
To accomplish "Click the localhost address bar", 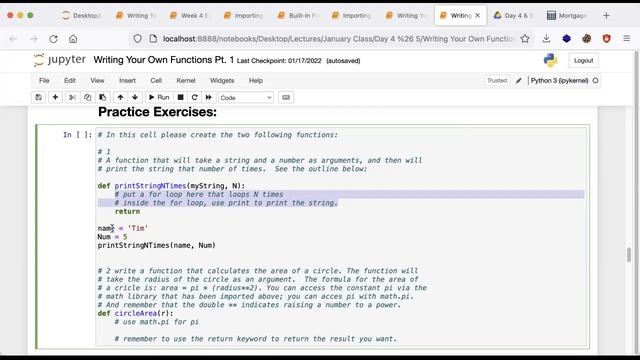I will point(338,39).
